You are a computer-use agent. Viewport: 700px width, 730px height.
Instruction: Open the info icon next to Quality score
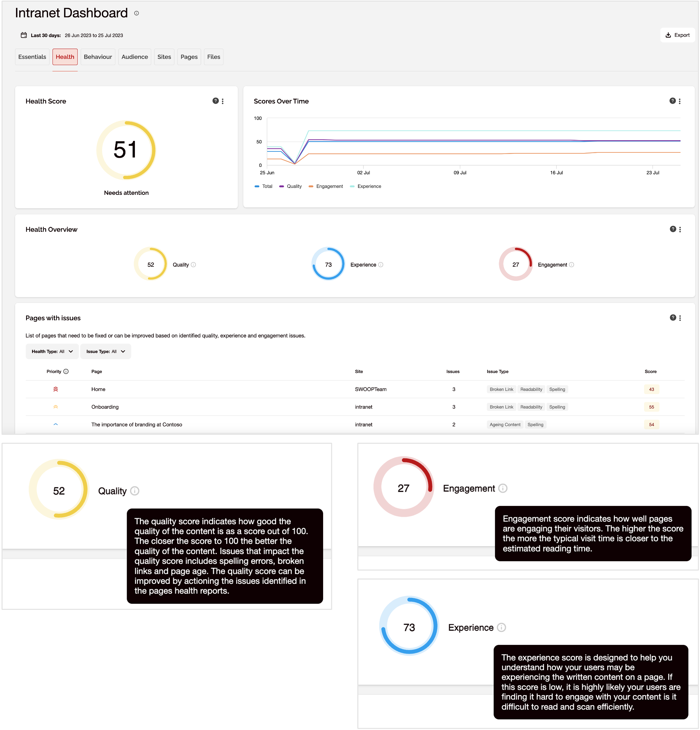193,264
